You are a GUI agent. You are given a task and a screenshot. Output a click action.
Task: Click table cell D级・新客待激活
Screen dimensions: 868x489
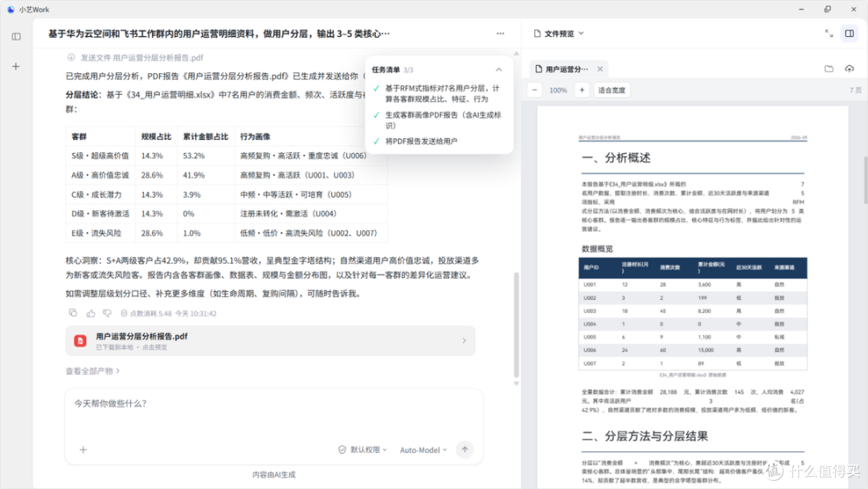coord(100,214)
